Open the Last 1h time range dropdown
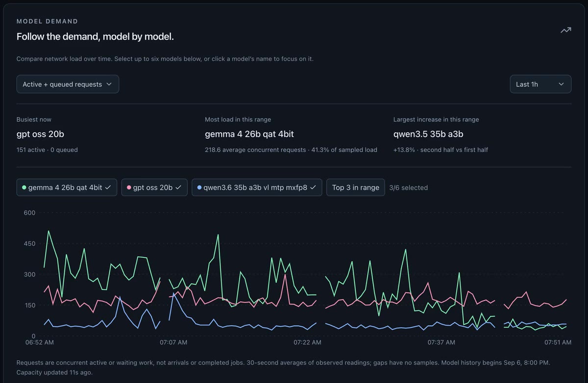The image size is (588, 383). pos(540,84)
